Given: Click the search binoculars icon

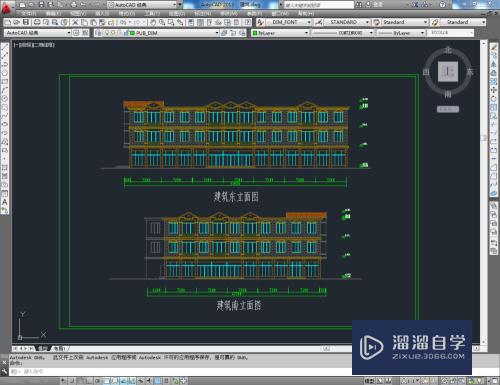Looking at the screenshot, I should pyautogui.click(x=359, y=5).
